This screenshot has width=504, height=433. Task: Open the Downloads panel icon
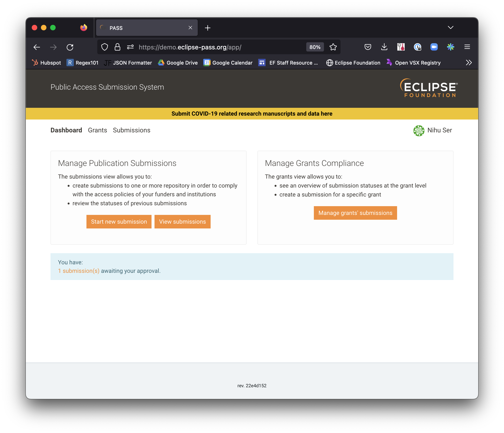click(x=384, y=47)
